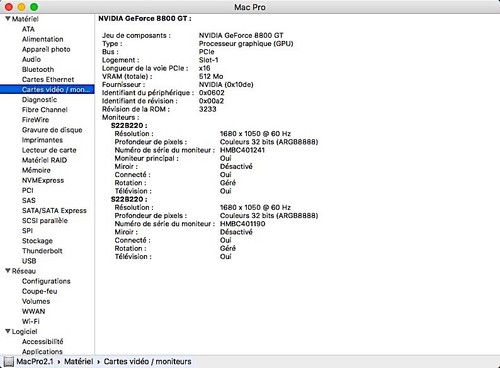Viewport: 500px width, 368px height.
Task: Select SPI in the sidebar
Action: [27, 231]
